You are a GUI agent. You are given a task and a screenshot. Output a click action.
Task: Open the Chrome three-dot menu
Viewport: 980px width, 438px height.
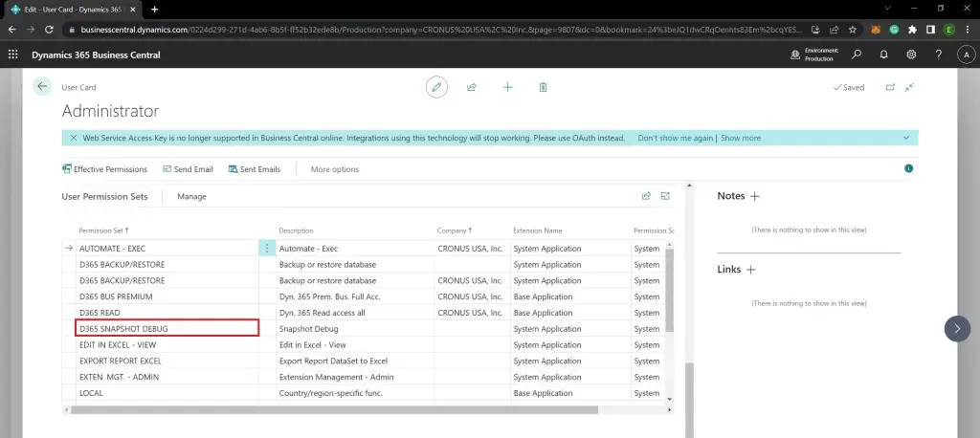coord(969,30)
